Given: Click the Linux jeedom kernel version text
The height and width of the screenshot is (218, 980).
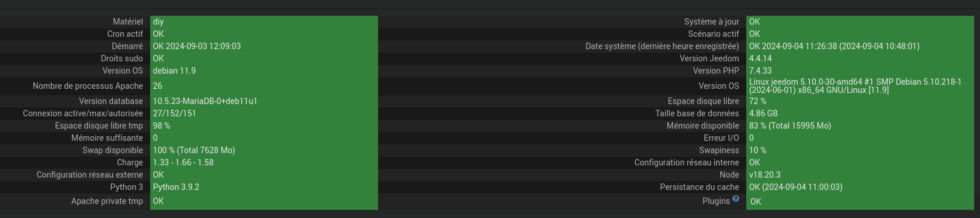Looking at the screenshot, I should point(855,86).
